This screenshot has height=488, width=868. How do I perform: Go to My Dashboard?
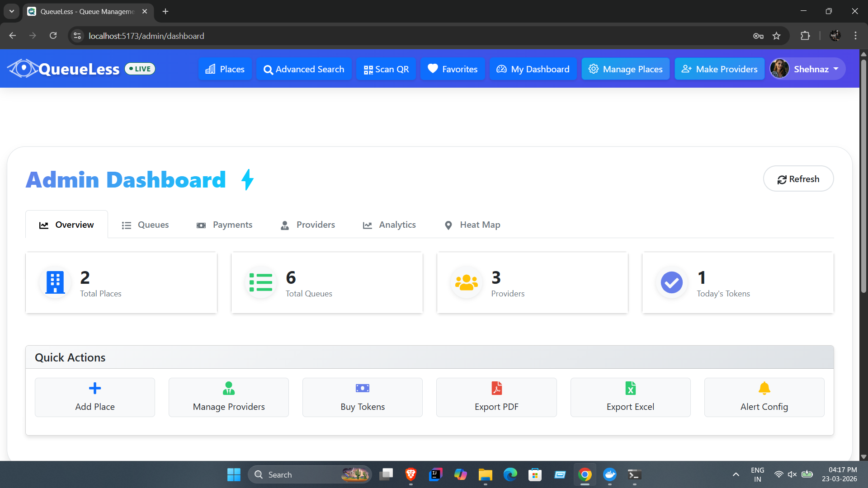point(533,69)
